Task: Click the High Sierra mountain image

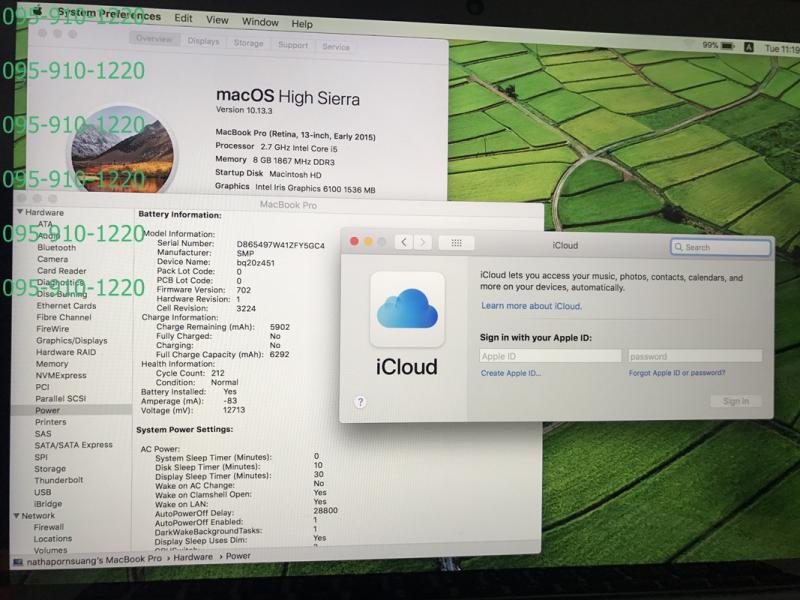Action: (122, 149)
